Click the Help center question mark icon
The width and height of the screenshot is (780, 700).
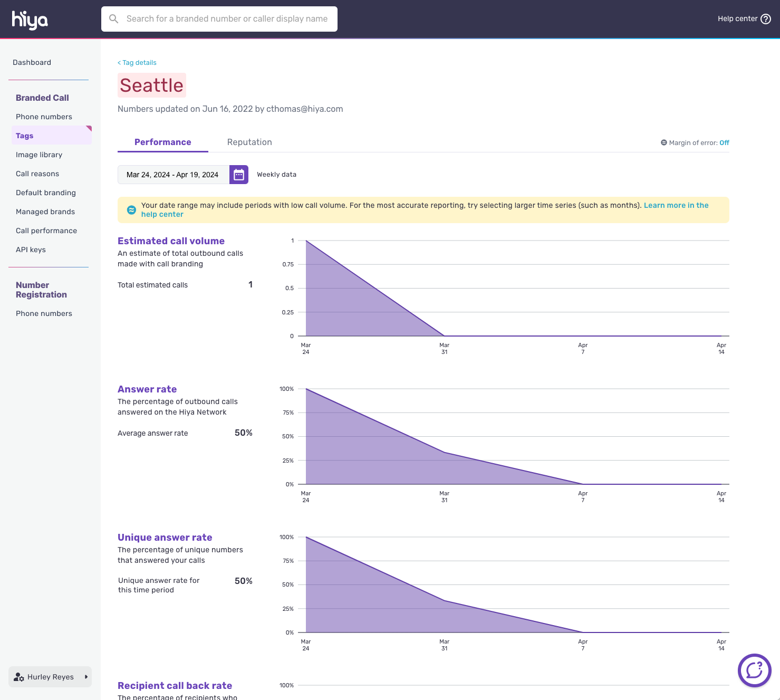coord(766,19)
